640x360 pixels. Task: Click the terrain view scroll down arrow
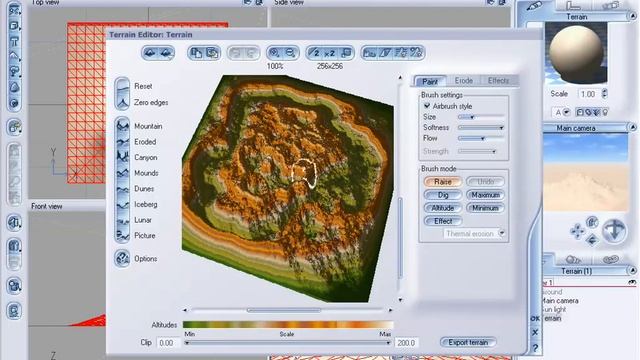[400, 300]
